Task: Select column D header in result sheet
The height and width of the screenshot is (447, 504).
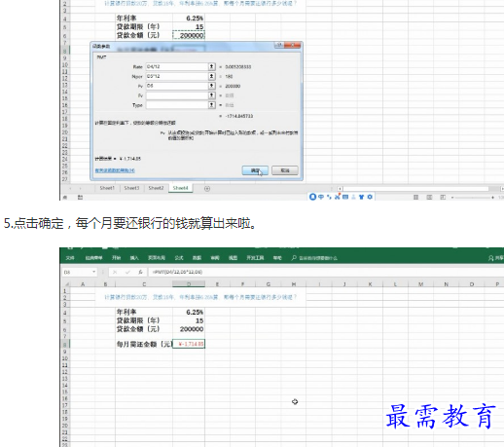Action: coord(189,284)
